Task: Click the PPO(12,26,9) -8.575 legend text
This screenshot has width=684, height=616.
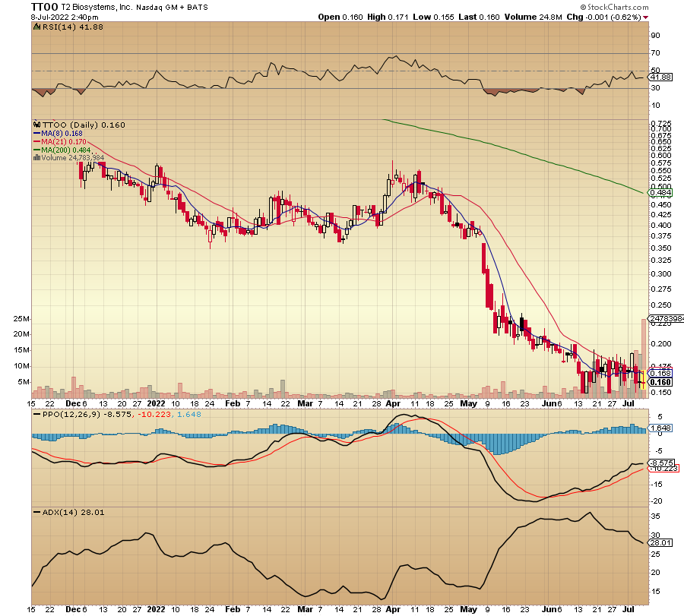Action: point(87,415)
